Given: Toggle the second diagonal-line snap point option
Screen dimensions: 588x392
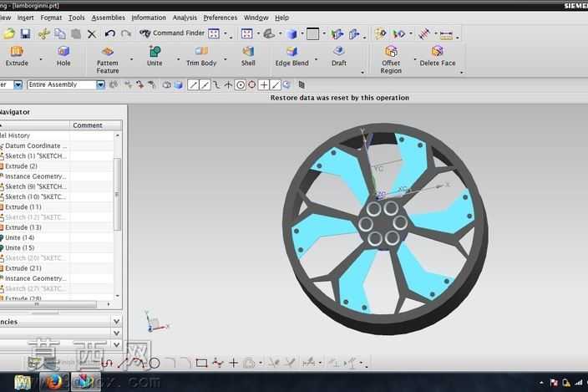Looking at the screenshot, I should [x=205, y=85].
